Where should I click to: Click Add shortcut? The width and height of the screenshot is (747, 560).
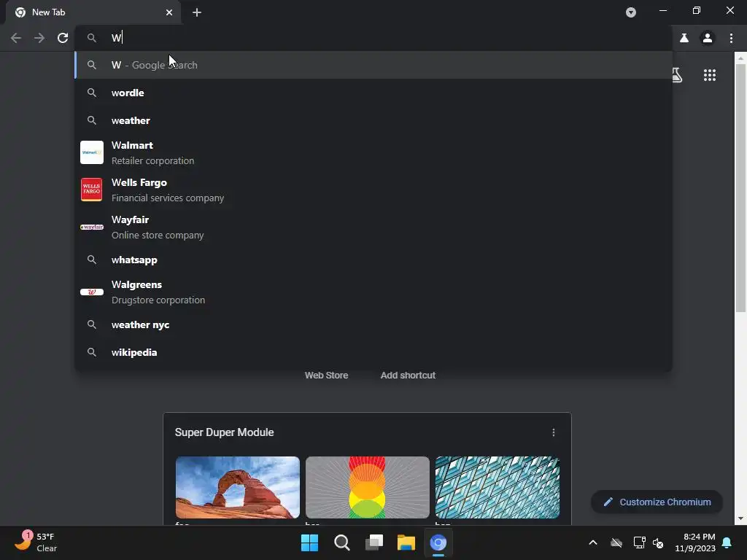408,376
